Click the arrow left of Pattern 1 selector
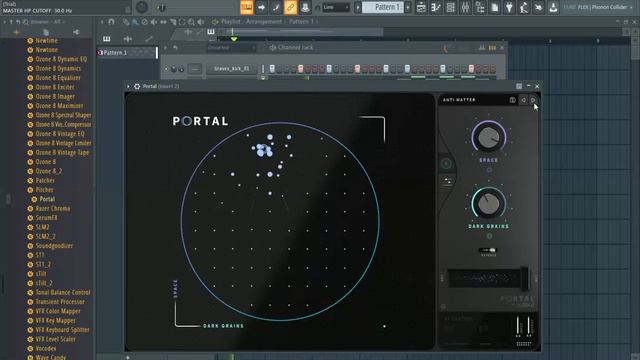 (x=358, y=7)
